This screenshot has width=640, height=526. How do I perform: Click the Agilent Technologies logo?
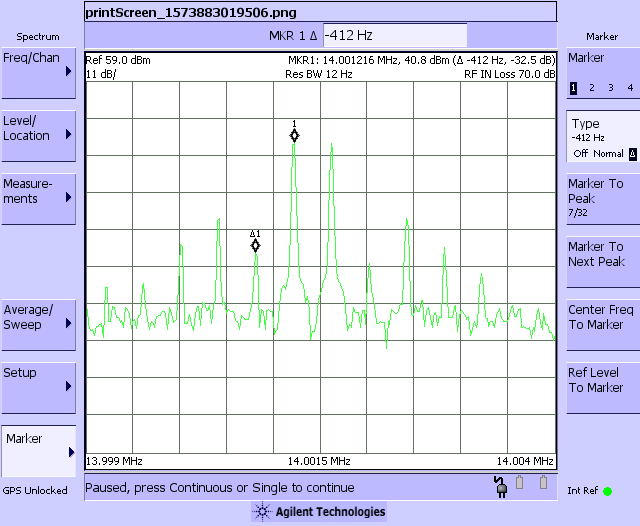coord(319,512)
